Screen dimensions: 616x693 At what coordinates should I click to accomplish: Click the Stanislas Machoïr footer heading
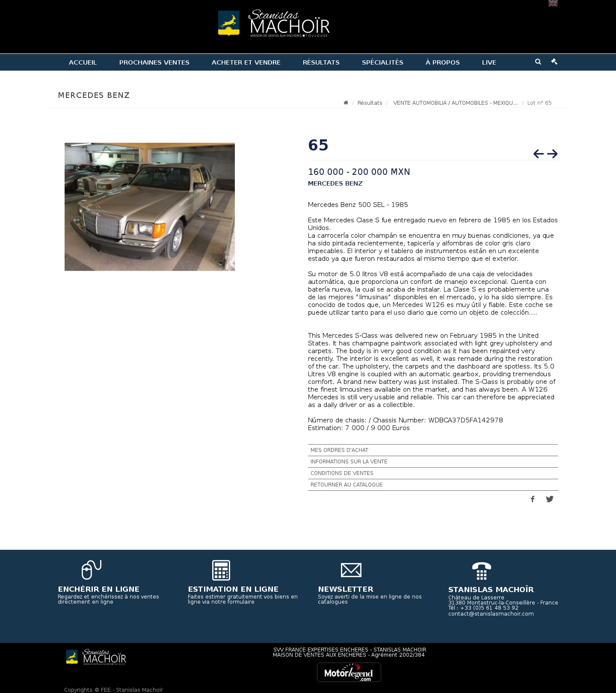491,590
